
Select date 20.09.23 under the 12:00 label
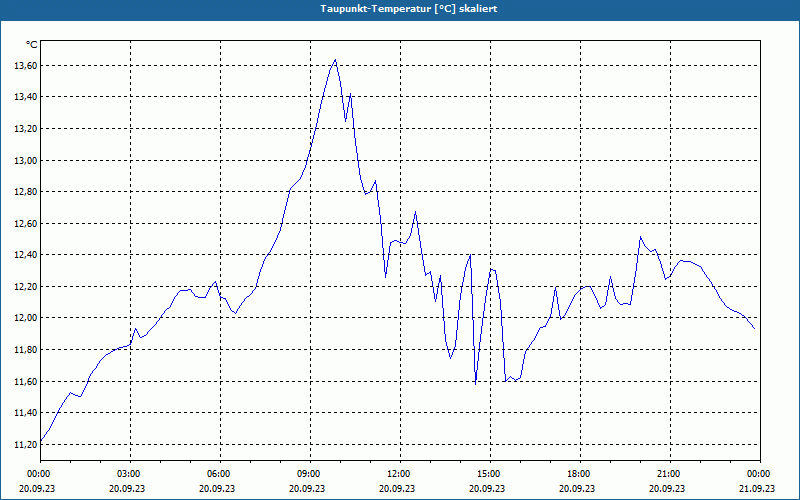tap(397, 488)
